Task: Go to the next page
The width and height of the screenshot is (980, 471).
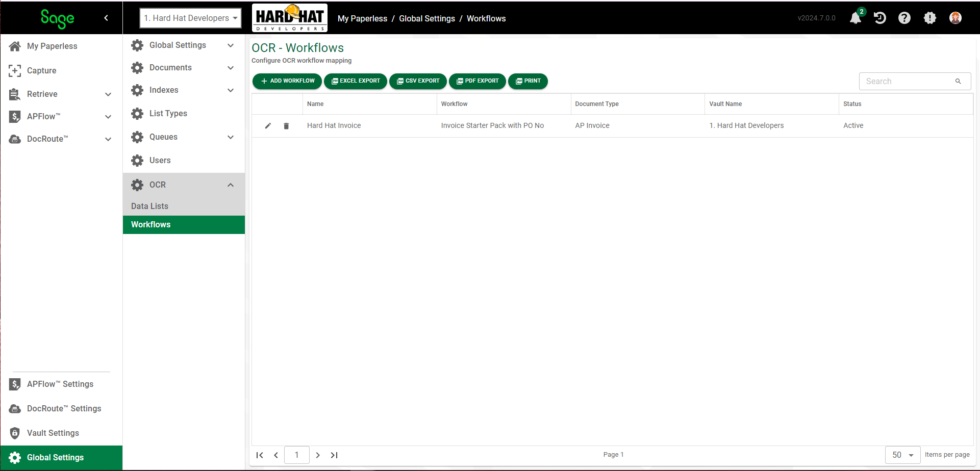Action: point(318,455)
